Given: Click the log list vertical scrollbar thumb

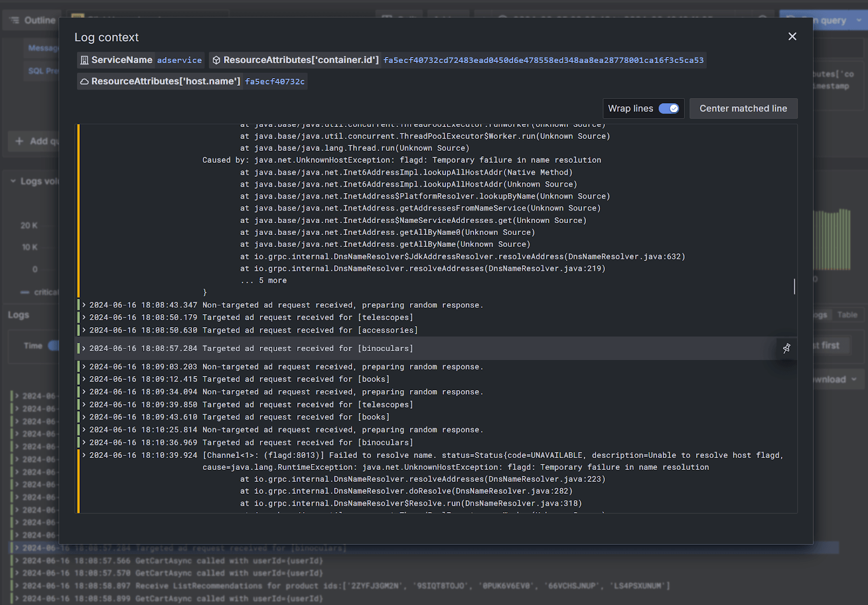Looking at the screenshot, I should (x=794, y=286).
